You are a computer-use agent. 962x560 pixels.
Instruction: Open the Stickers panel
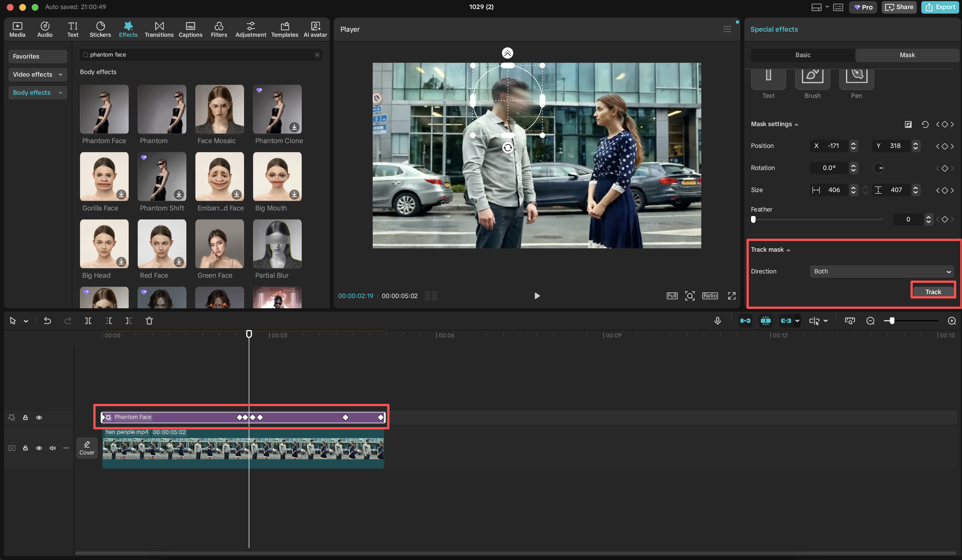(x=100, y=29)
